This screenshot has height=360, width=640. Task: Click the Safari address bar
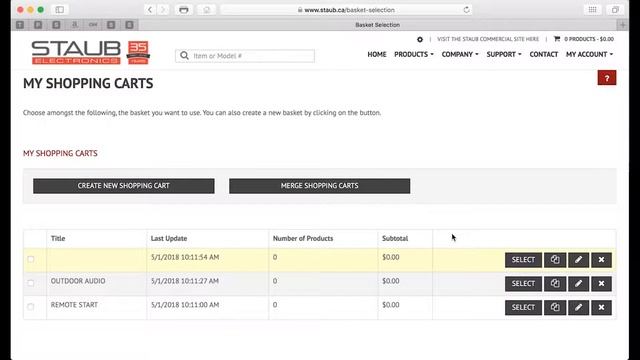point(346,10)
